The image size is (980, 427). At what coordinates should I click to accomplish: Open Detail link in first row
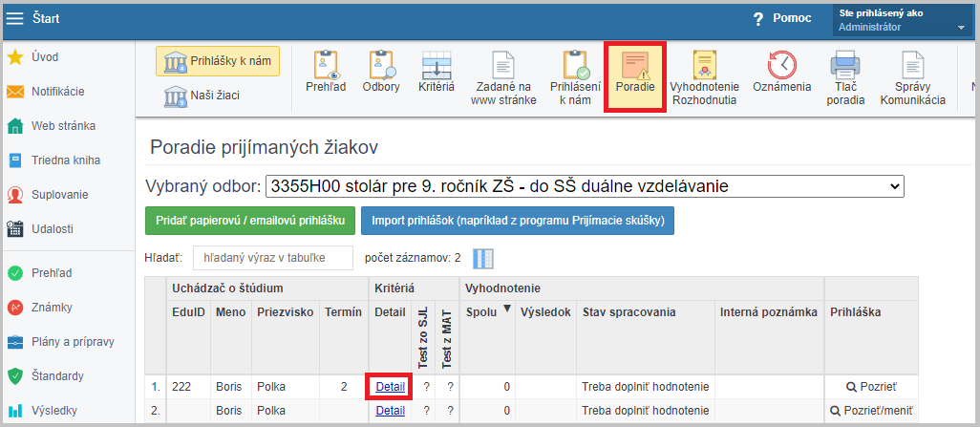(x=390, y=386)
